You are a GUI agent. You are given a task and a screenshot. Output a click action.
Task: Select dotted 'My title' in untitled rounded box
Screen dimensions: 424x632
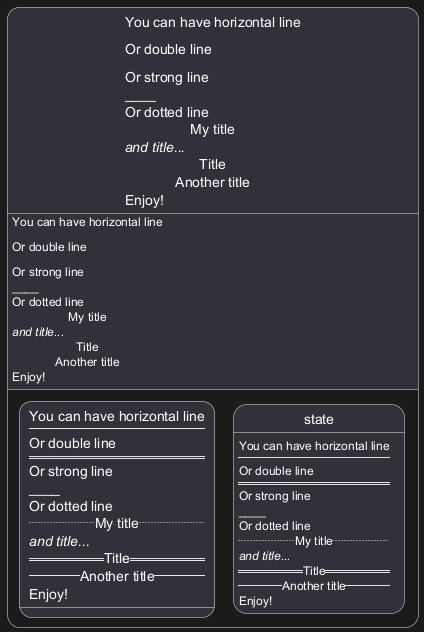point(117,523)
